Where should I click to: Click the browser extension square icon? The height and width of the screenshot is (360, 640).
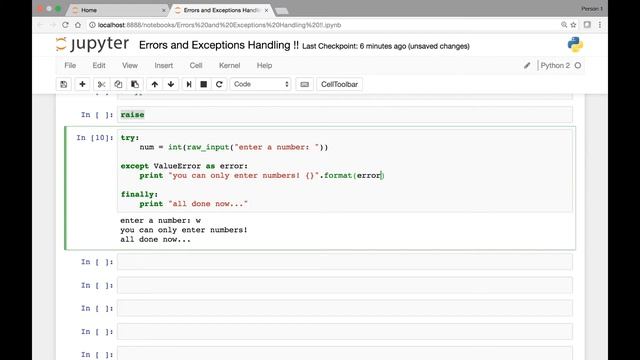coord(587,25)
